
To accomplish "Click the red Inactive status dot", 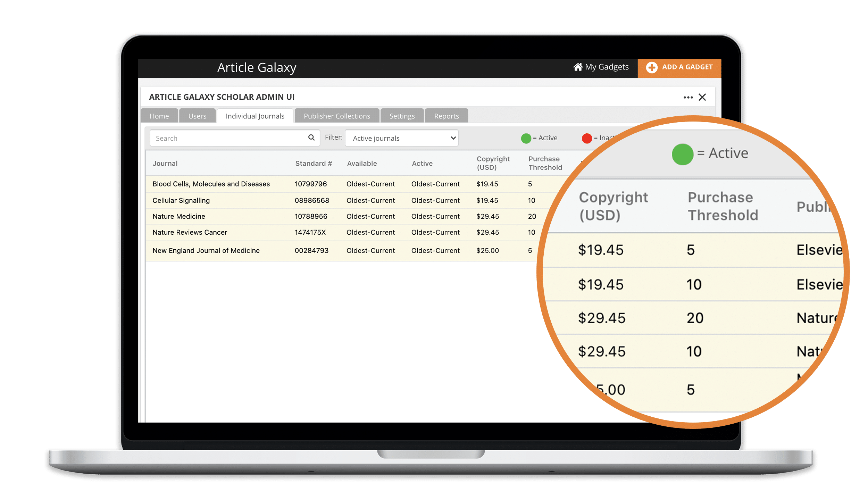I will [587, 138].
